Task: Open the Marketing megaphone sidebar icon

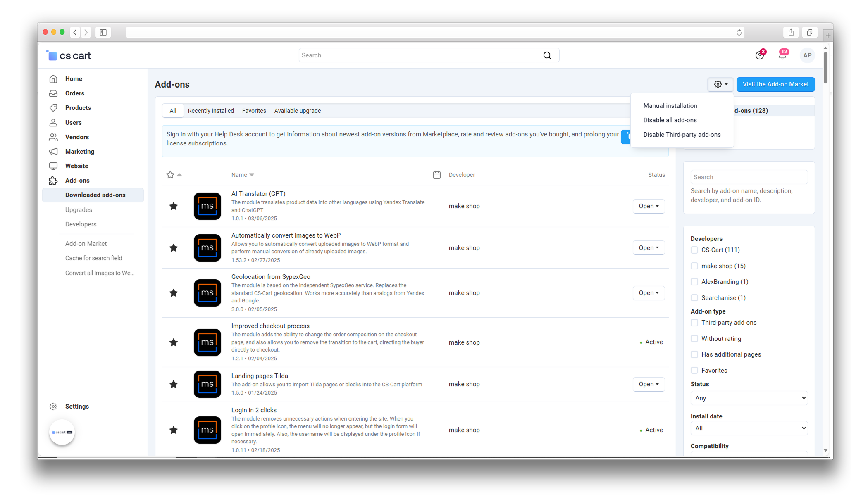Action: (x=53, y=152)
